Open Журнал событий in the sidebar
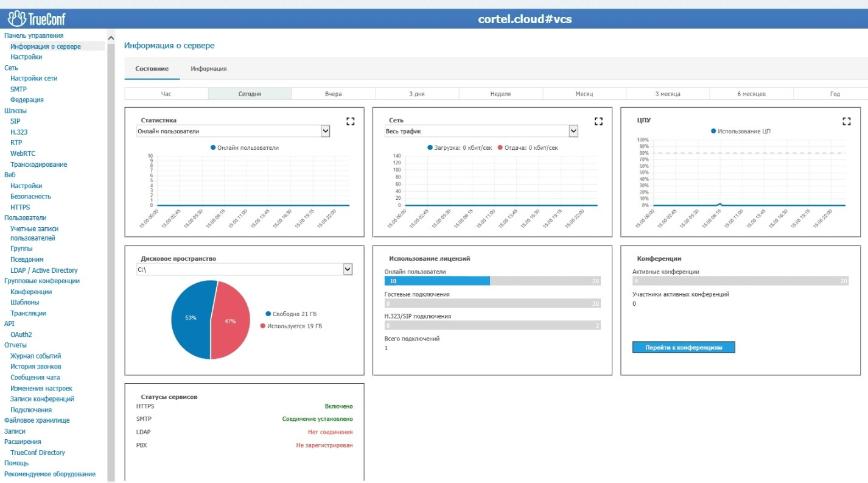 (x=36, y=356)
